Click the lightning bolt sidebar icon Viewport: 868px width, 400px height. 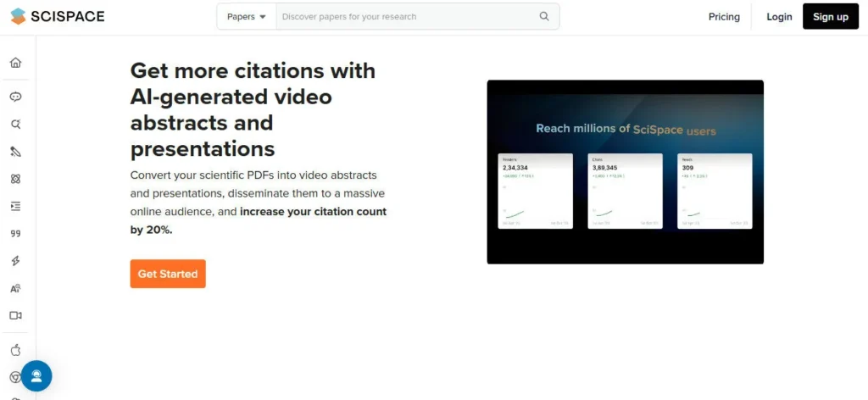pyautogui.click(x=15, y=260)
